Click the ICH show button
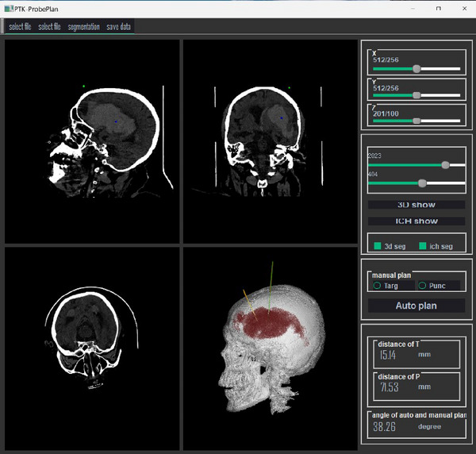 point(416,221)
